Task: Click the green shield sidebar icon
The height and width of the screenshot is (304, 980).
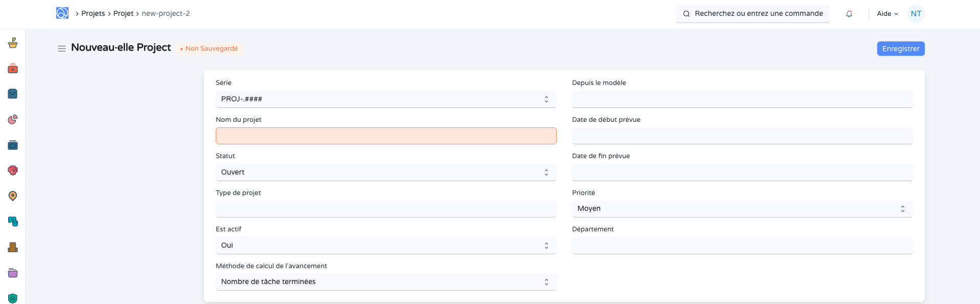Action: point(13,298)
